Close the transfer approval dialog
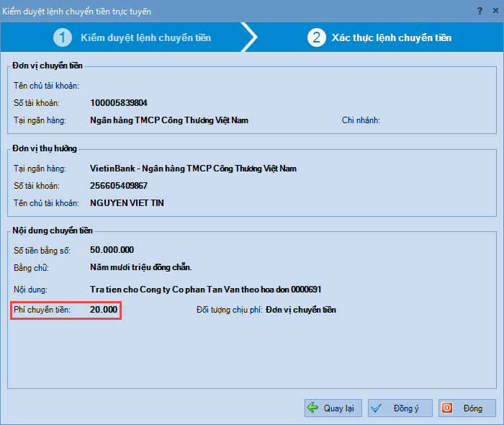The height and width of the screenshot is (425, 504). pos(495,11)
